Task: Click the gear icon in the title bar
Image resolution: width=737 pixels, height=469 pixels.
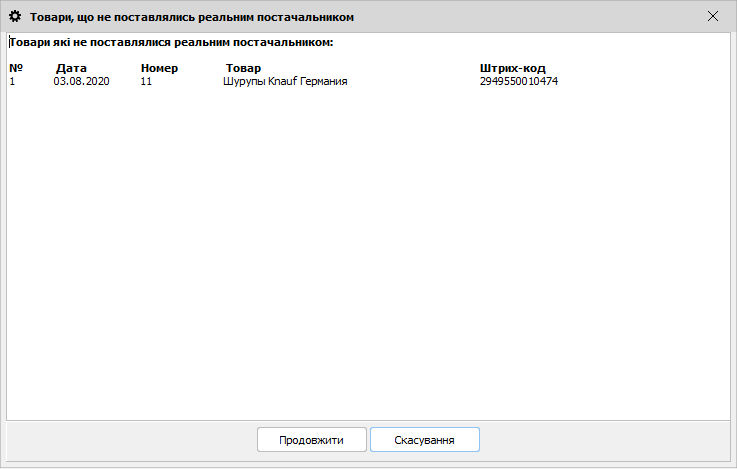Action: [15, 17]
